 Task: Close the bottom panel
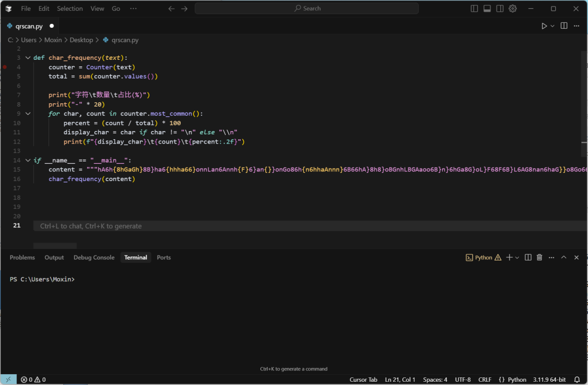(577, 257)
